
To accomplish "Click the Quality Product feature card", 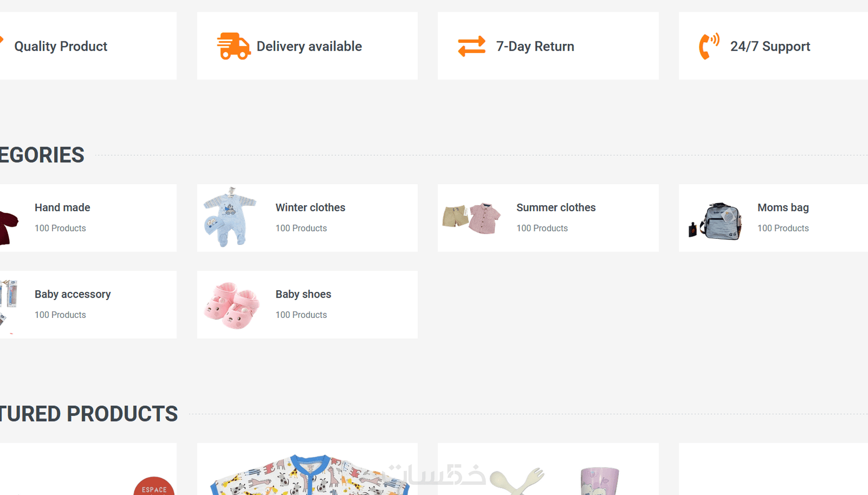I will [x=88, y=46].
